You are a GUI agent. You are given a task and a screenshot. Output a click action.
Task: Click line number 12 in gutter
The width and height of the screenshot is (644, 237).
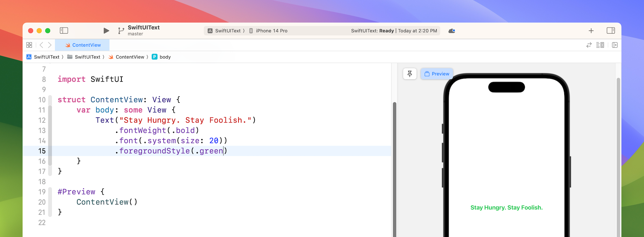[42, 120]
